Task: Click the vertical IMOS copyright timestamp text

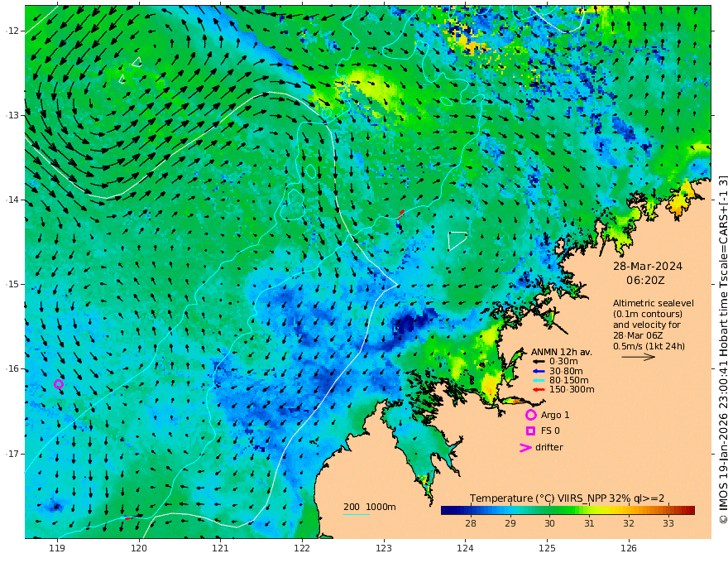Action: click(x=722, y=349)
